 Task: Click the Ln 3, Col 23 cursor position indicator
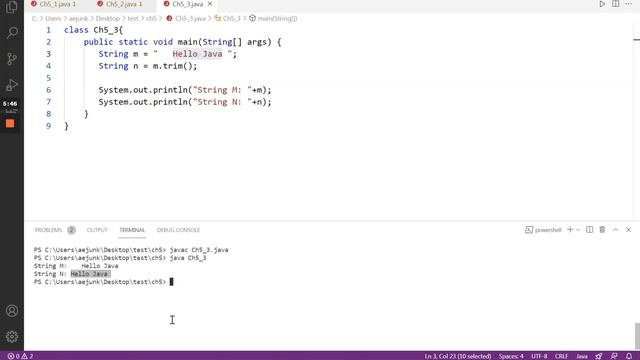point(458,356)
